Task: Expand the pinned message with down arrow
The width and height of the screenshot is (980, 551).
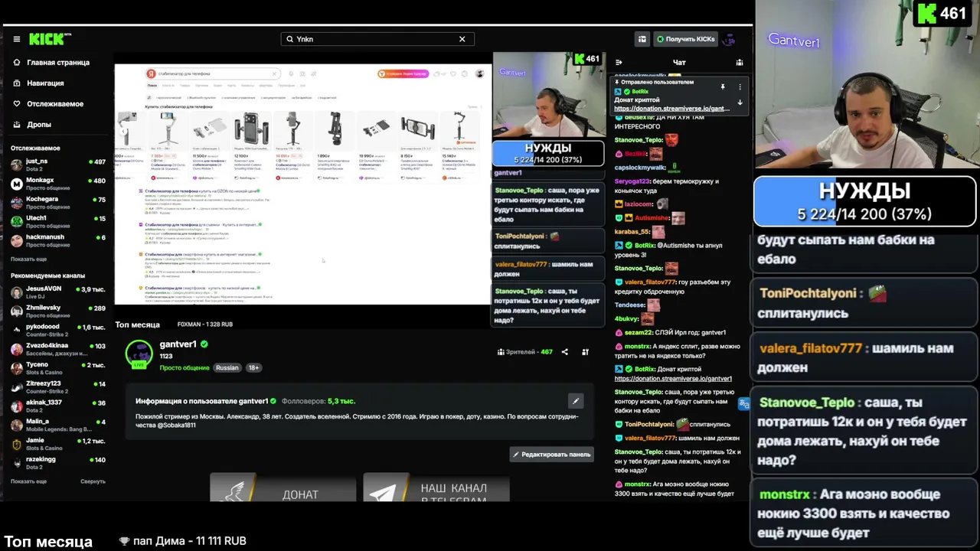Action: coord(740,103)
